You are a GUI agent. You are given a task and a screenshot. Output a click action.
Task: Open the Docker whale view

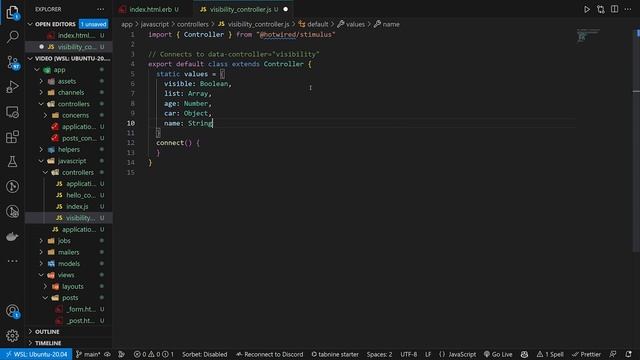pos(12,236)
